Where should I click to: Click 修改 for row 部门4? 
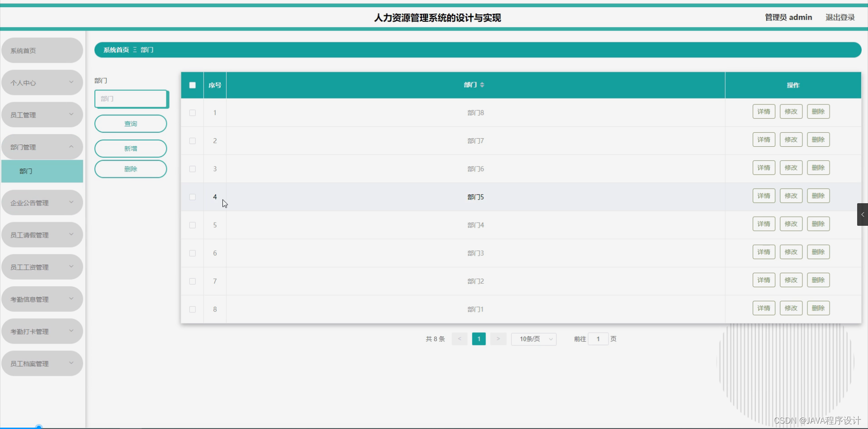tap(791, 224)
